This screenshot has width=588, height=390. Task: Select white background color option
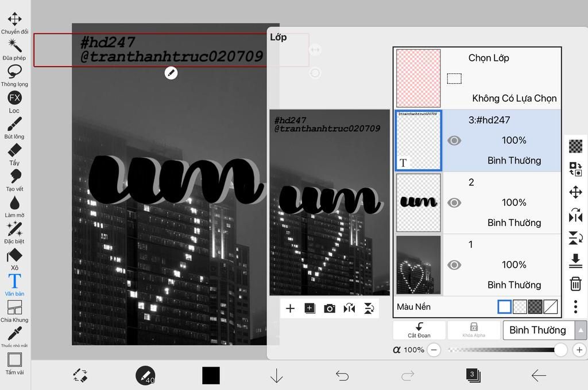click(504, 306)
